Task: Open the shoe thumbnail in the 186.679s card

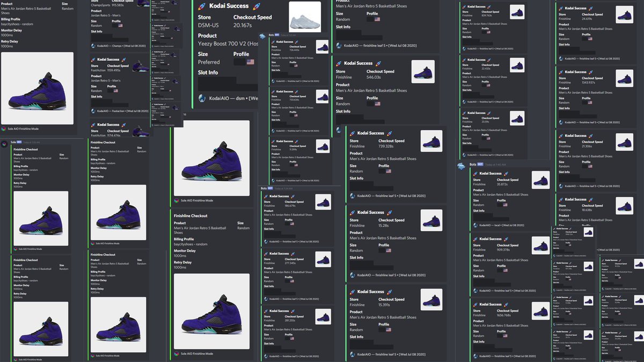Action: [x=323, y=202]
